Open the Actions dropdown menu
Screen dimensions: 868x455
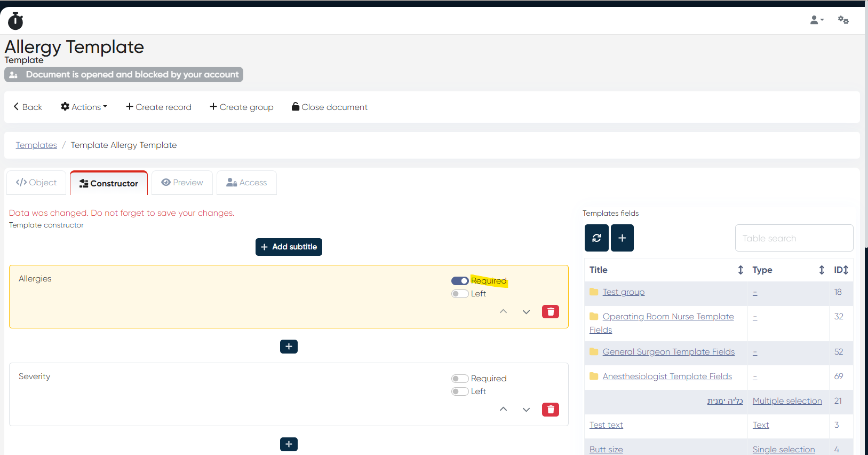84,107
